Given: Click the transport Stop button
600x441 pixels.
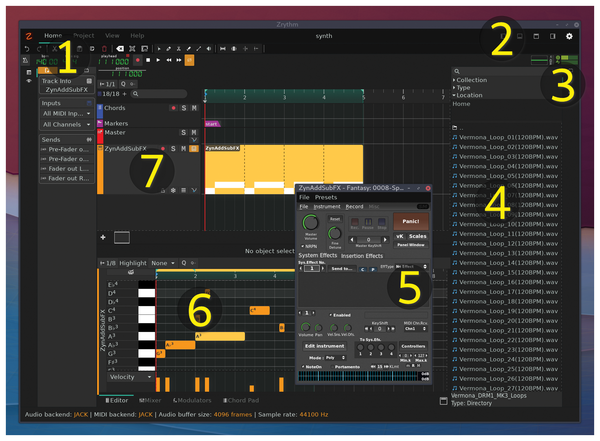Looking at the screenshot, I should (148, 60).
